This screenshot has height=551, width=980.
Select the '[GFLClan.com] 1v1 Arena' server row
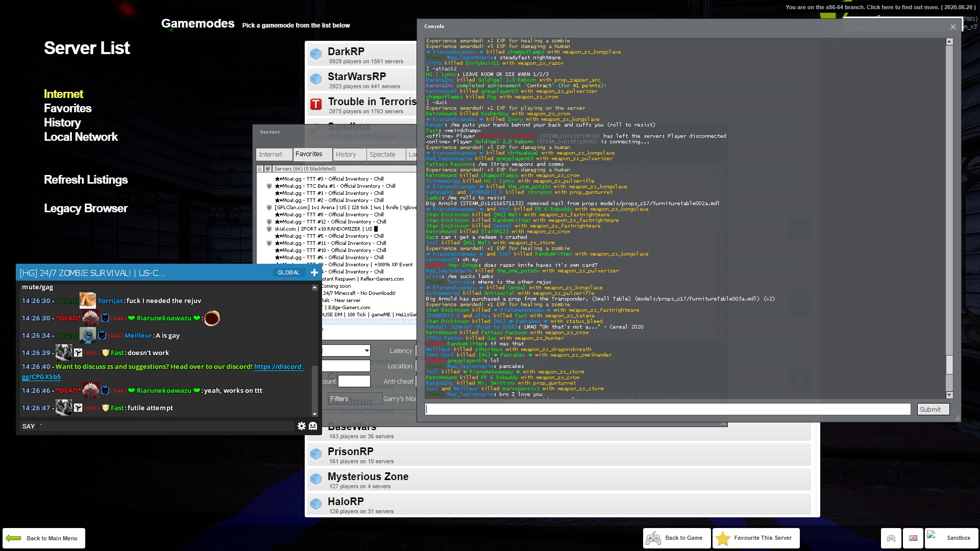pyautogui.click(x=337, y=208)
